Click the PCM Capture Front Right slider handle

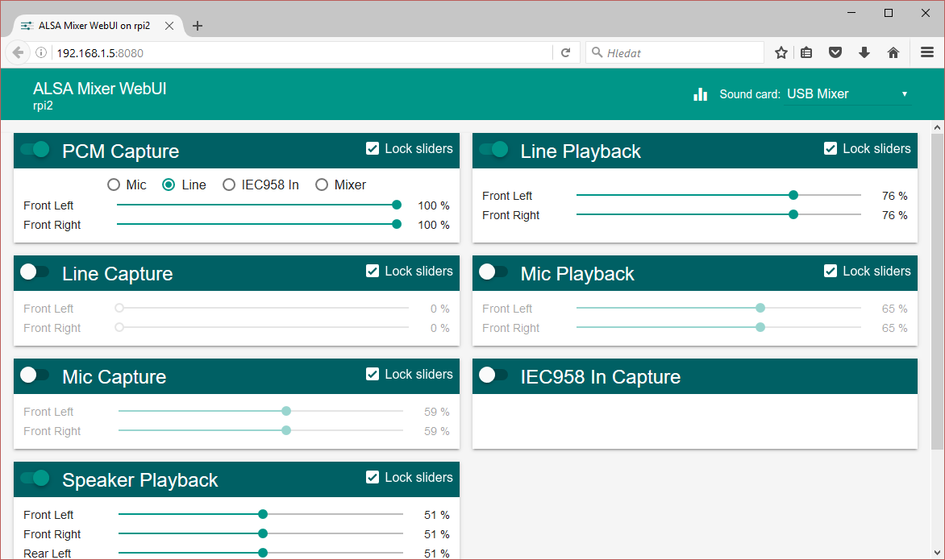397,224
